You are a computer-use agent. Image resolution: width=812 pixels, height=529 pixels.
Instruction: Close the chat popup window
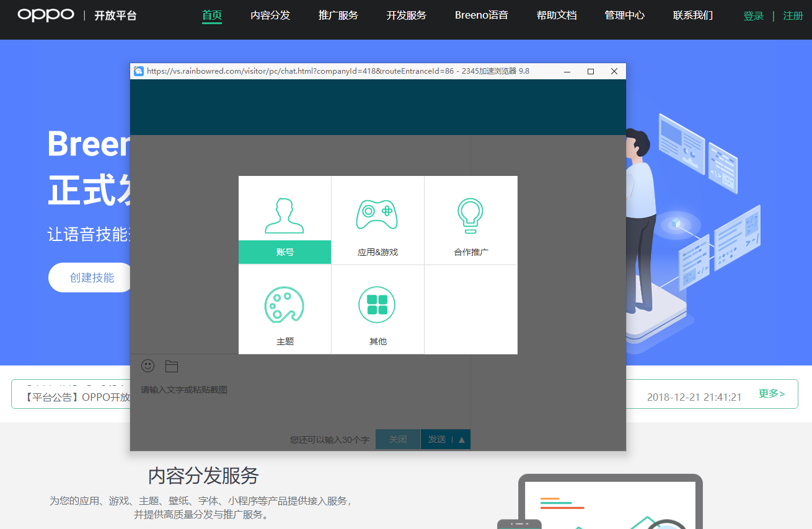click(x=614, y=71)
